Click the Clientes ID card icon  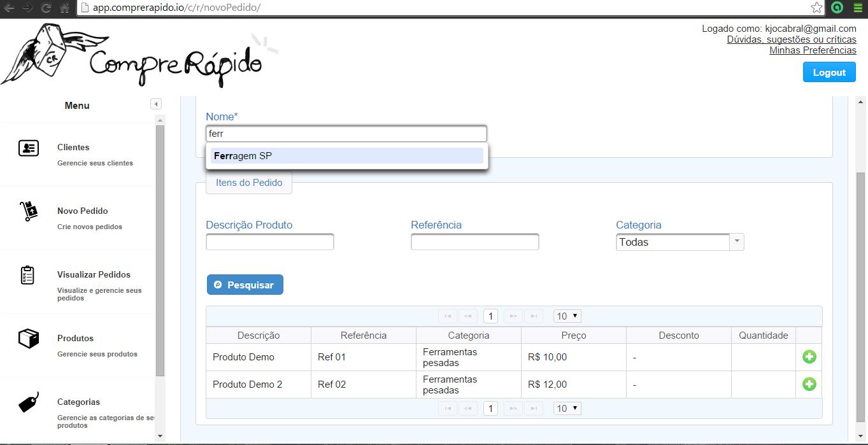29,148
